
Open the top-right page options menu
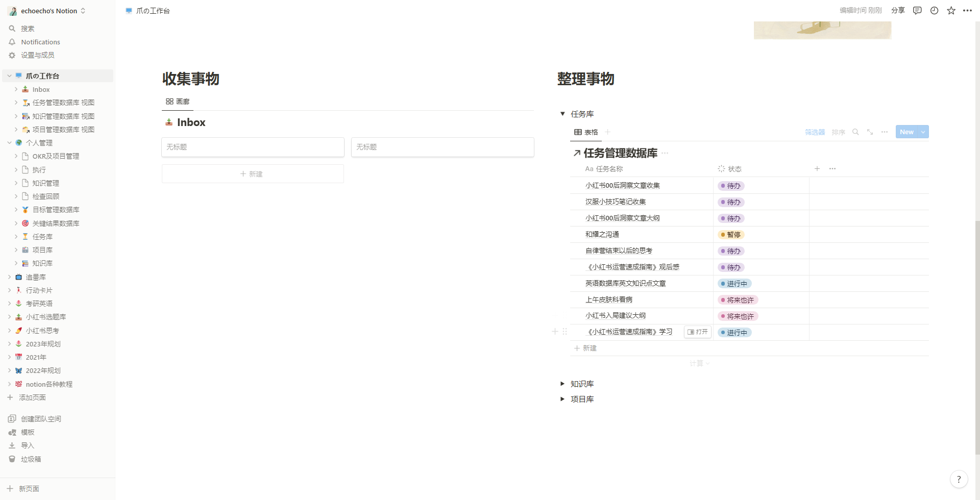point(967,11)
